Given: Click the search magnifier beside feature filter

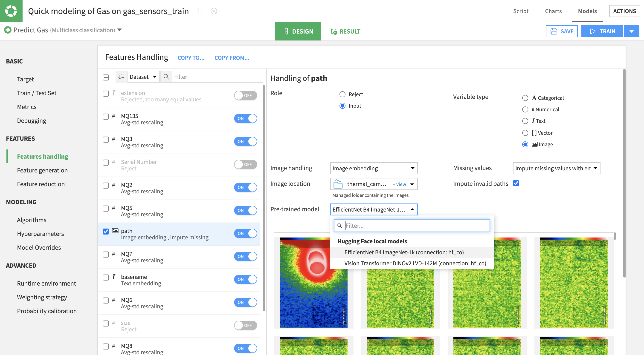Looking at the screenshot, I should pos(166,77).
